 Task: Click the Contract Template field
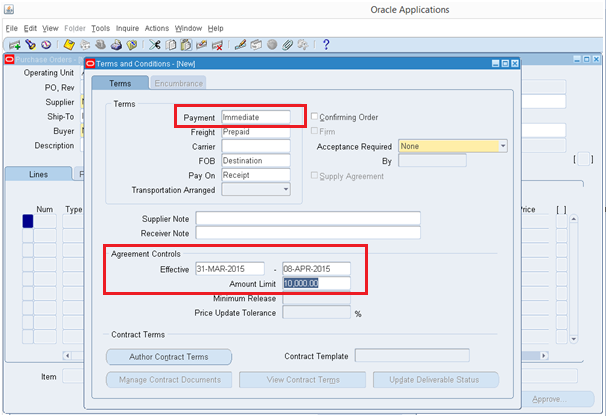click(412, 355)
